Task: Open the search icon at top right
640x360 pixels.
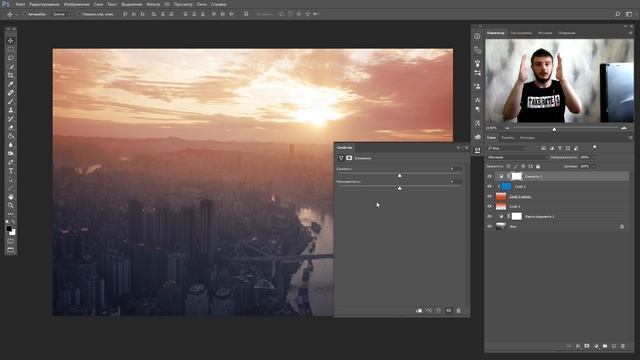Action: 618,14
